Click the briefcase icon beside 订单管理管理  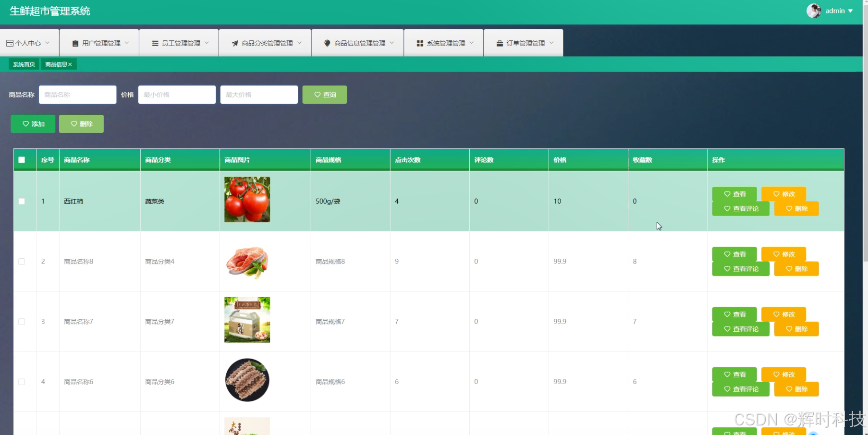(500, 43)
